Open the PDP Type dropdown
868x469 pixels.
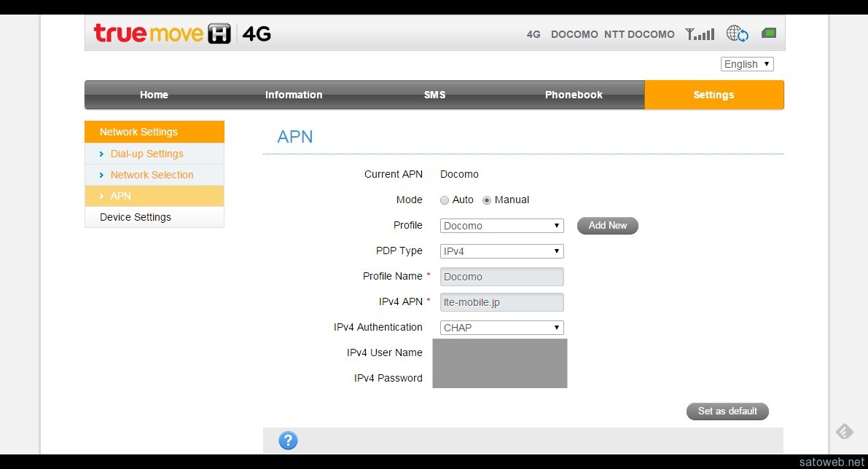click(x=501, y=251)
